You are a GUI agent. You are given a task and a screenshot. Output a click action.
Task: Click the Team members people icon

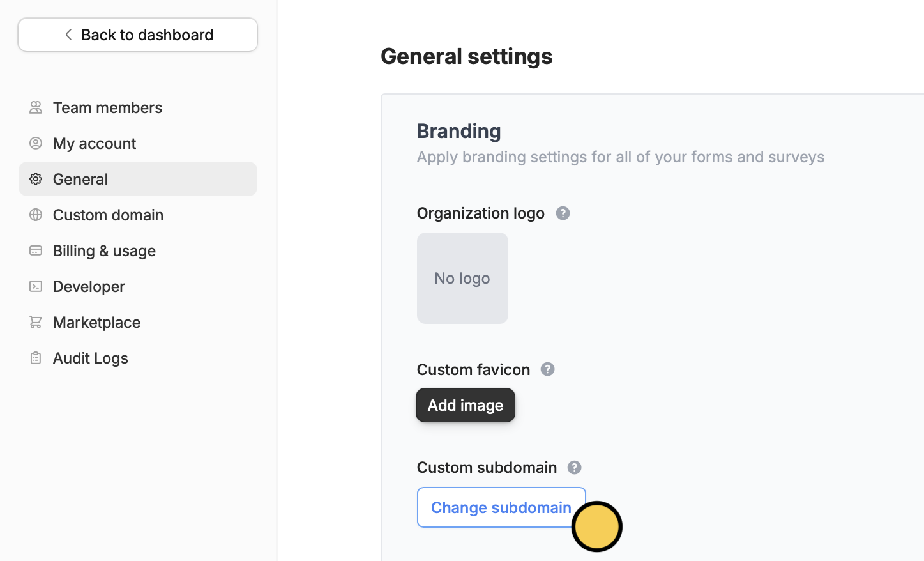click(36, 107)
